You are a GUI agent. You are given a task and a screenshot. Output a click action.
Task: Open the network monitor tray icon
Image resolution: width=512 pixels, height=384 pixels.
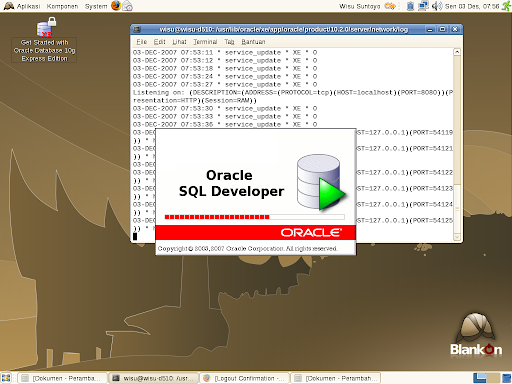pos(423,6)
